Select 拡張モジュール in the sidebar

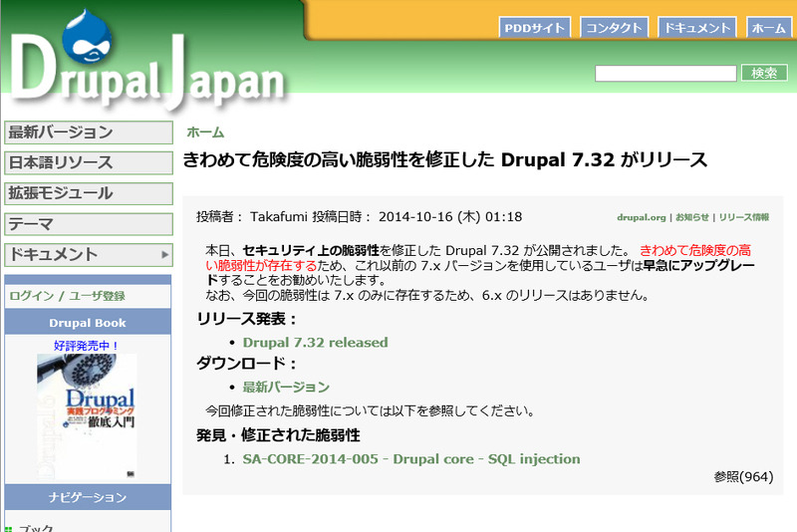89,193
